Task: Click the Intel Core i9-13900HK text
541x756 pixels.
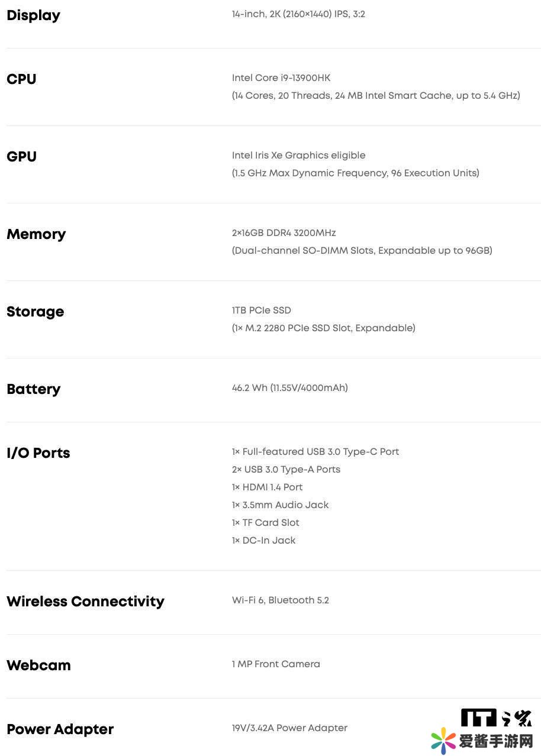Action: pyautogui.click(x=281, y=78)
